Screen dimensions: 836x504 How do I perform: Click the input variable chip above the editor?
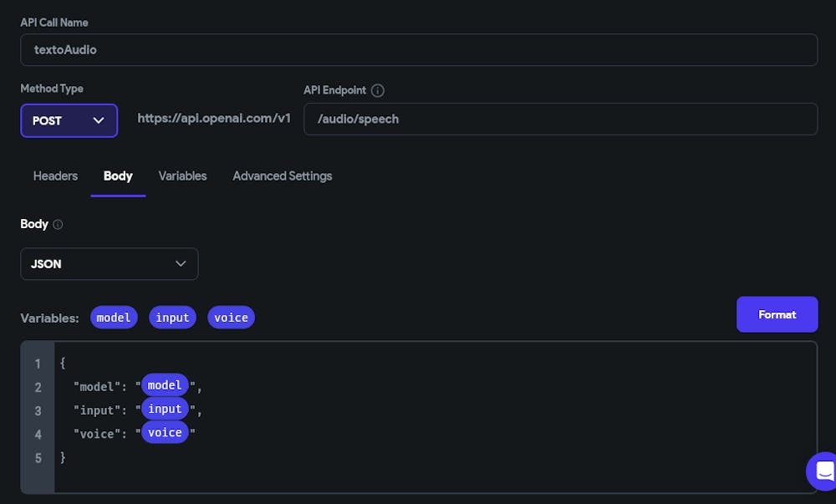click(172, 318)
